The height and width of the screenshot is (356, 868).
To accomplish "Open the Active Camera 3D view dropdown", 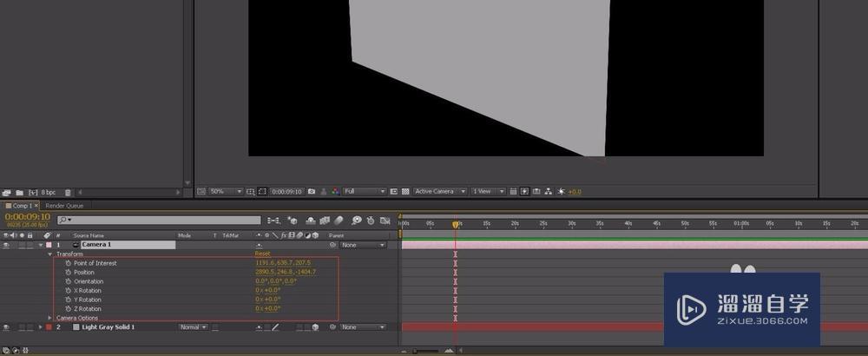I will click(440, 191).
